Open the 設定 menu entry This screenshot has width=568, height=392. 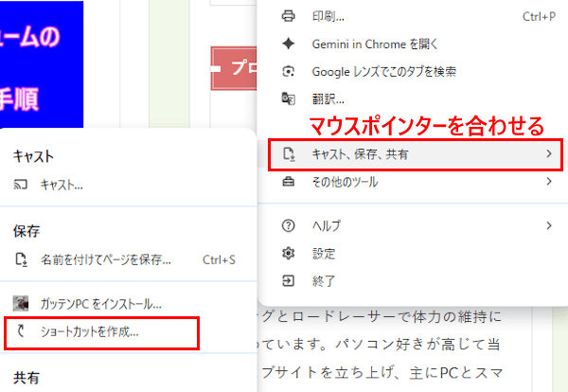point(413,253)
